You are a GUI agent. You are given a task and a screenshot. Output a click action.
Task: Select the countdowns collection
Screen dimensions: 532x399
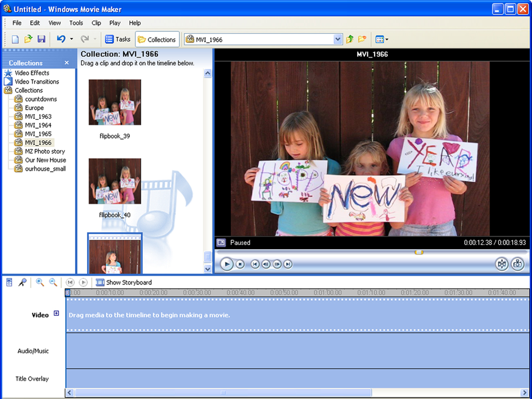point(41,99)
